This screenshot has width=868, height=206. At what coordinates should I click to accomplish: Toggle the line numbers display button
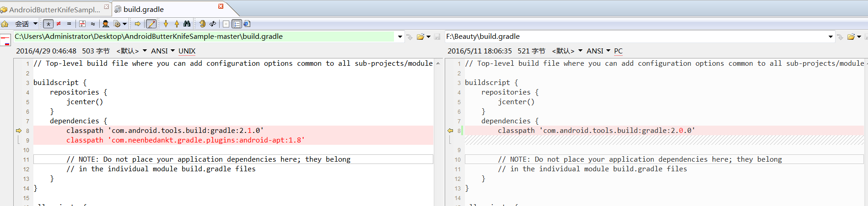pyautogui.click(x=237, y=24)
